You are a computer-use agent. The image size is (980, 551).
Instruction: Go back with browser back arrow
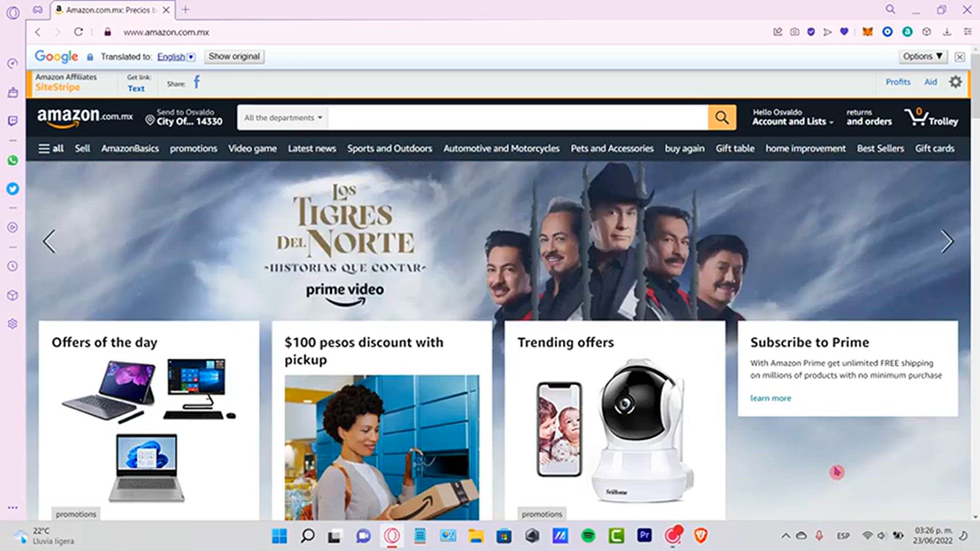point(38,32)
